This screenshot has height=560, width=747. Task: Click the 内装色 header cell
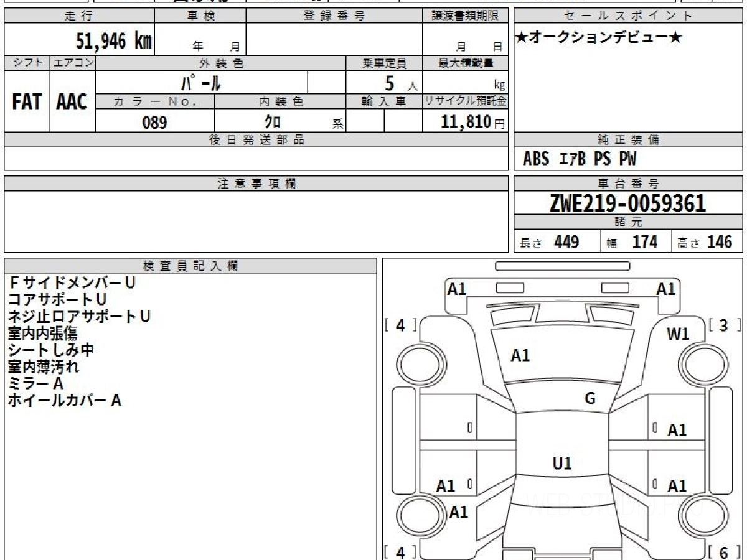280,101
